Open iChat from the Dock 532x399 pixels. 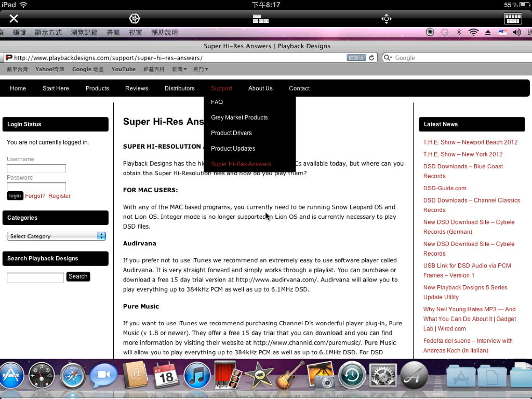(103, 375)
